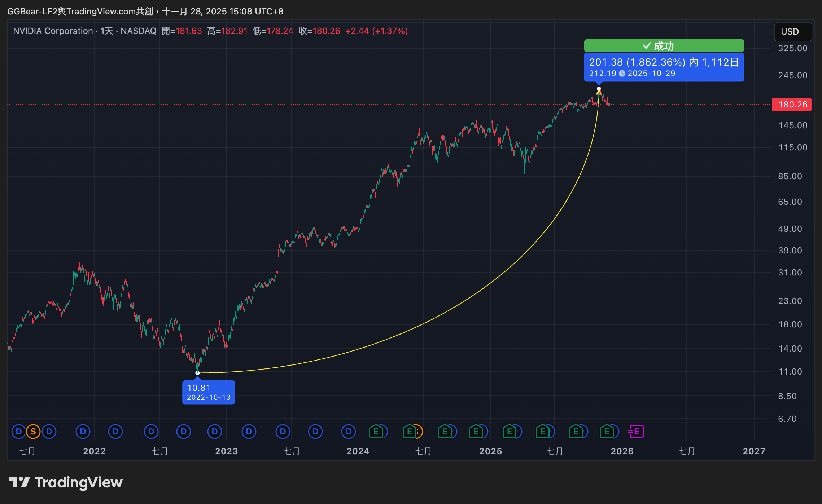This screenshot has width=822, height=504.
Task: Click the last green earnings marker before 2026
Action: (607, 431)
